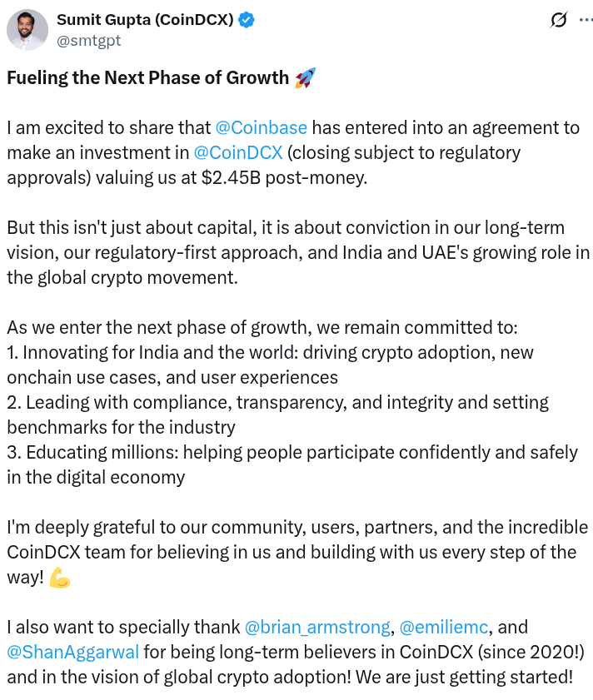
Task: Open the @Coinbase mention link
Action: [x=261, y=128]
